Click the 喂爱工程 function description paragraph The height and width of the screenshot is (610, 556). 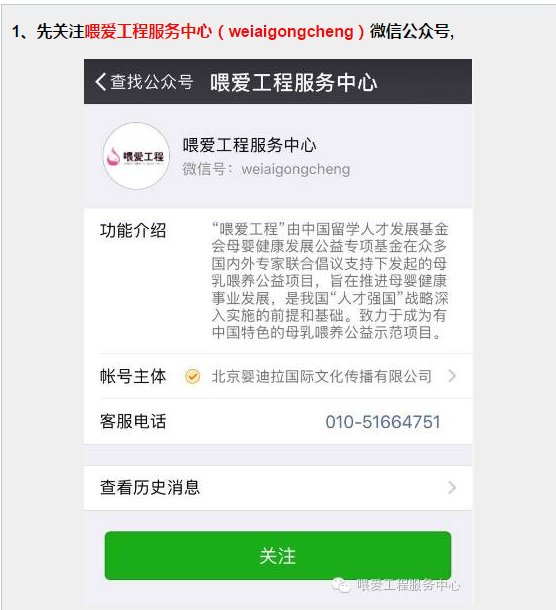330,280
